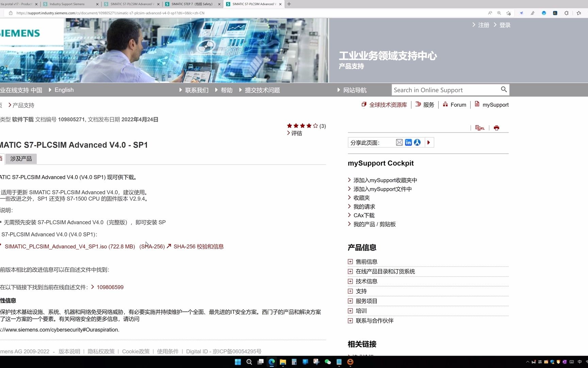This screenshot has height=368, width=588.
Task: Download SIMATIC_PLCSIM_Advanced_V4_SP1.iso file
Action: [x=70, y=247]
